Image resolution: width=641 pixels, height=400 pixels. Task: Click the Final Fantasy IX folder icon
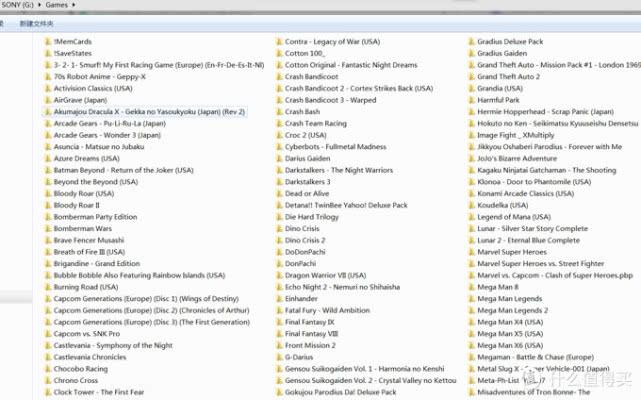[280, 322]
